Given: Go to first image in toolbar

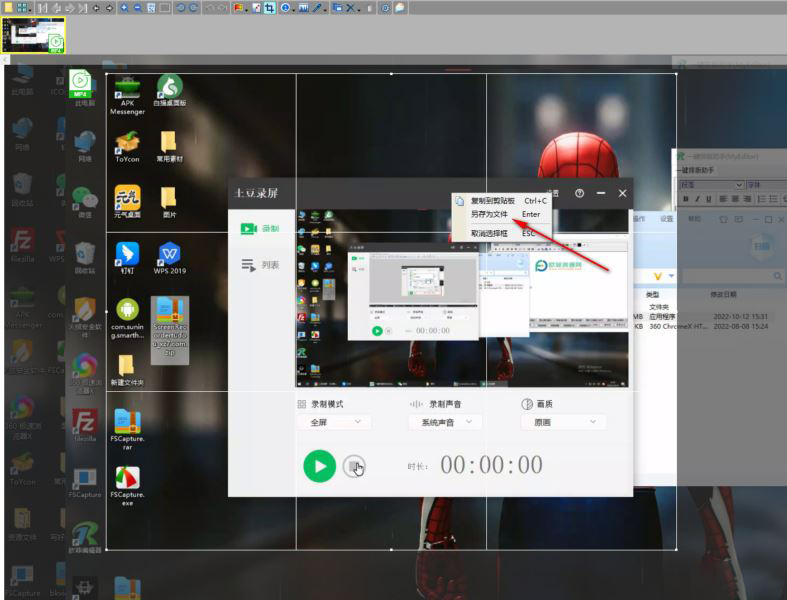Looking at the screenshot, I should (x=42, y=8).
